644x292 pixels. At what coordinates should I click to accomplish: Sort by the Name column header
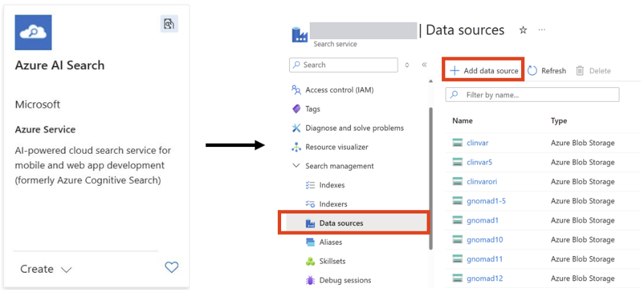point(463,121)
